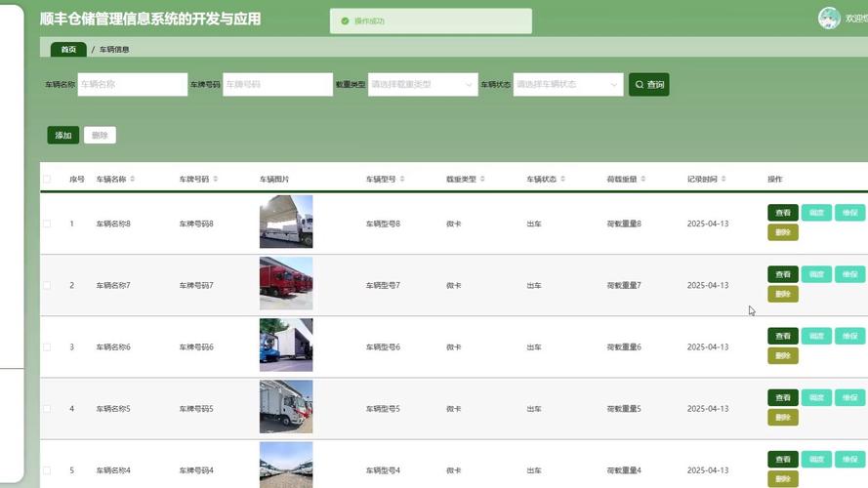Sort by 车辆状态 column sort icon
The width and height of the screenshot is (868, 488).
click(x=562, y=179)
